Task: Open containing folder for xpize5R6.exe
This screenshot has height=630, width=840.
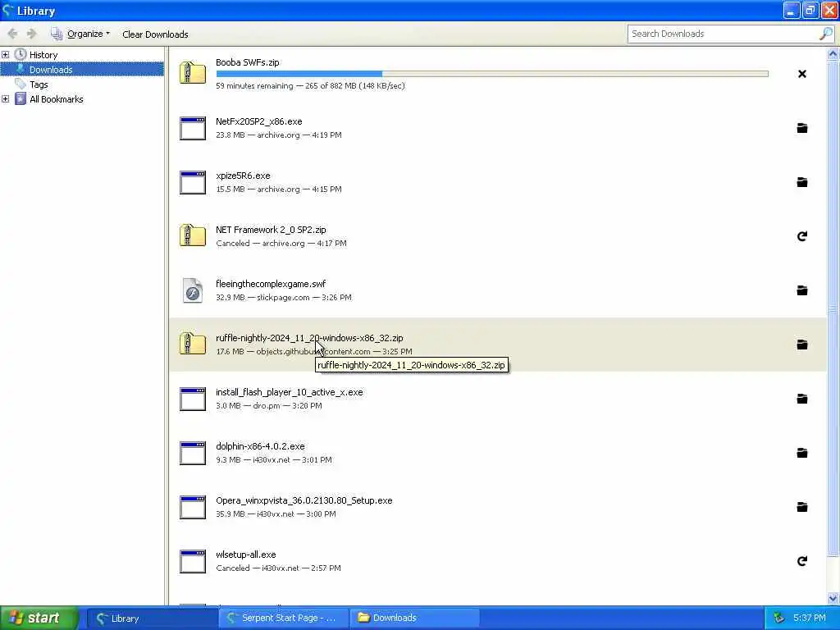Action: click(x=801, y=182)
